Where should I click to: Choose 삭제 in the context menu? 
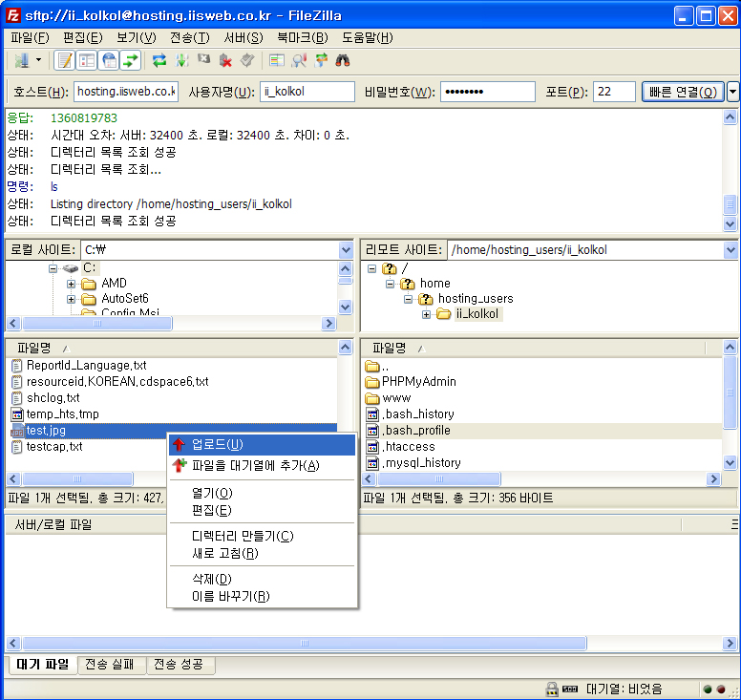[211, 579]
